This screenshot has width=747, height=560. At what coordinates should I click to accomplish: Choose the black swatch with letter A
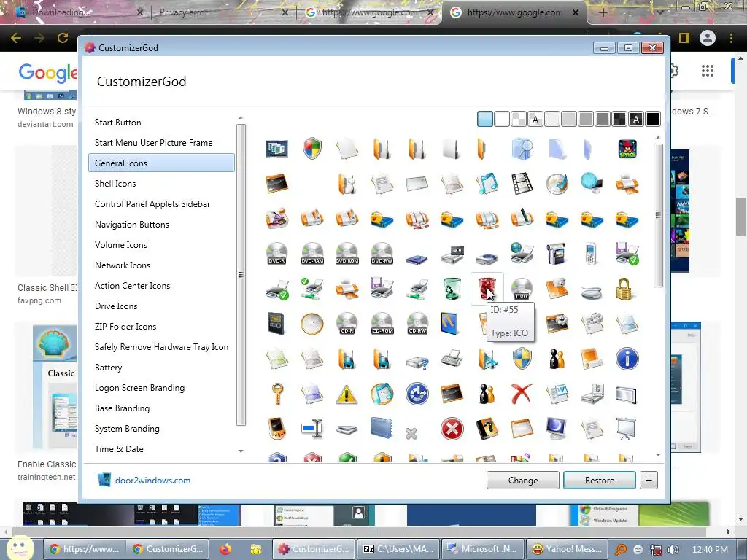(636, 119)
